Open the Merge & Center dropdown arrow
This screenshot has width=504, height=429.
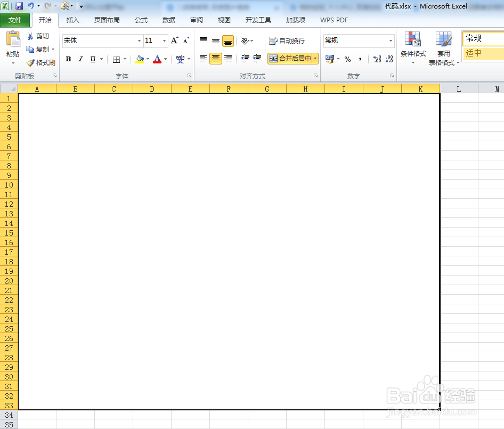pyautogui.click(x=315, y=59)
